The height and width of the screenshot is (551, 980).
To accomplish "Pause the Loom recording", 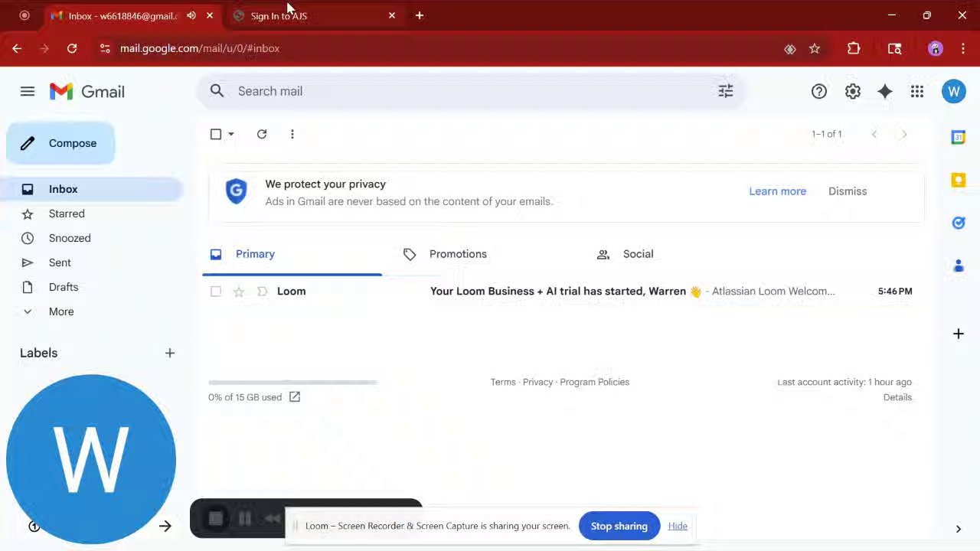I will coord(244,519).
